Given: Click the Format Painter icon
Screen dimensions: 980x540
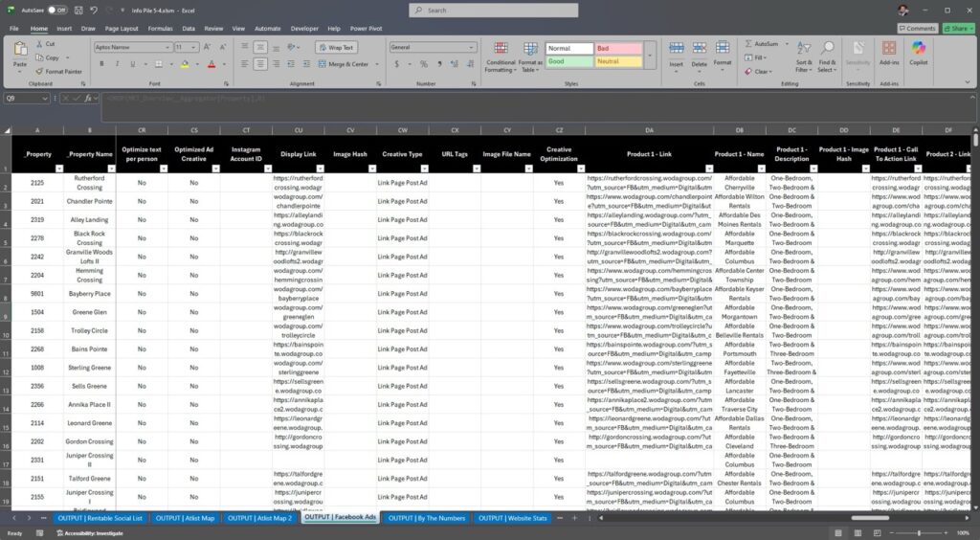Looking at the screenshot, I should pos(39,71).
